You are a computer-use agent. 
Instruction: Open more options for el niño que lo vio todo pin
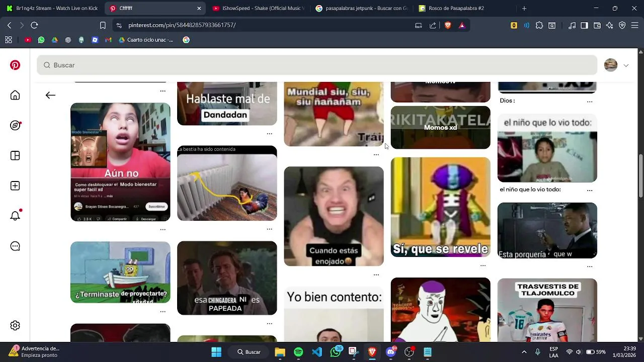[590, 190]
